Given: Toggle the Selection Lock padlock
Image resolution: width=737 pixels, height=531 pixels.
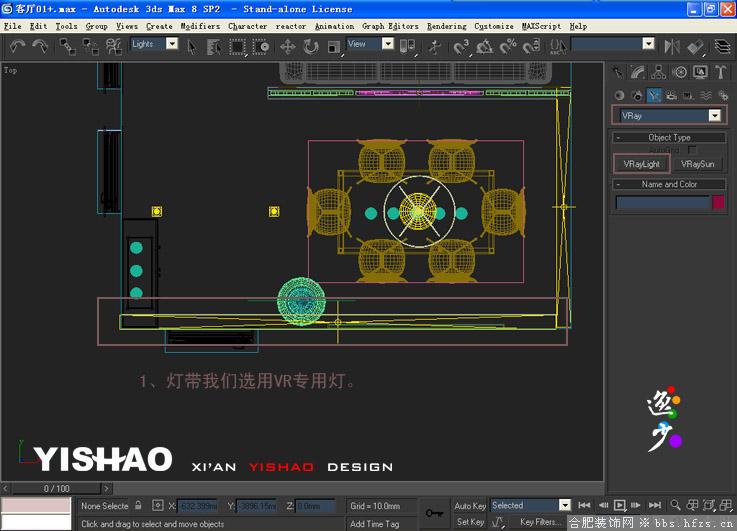Looking at the screenshot, I should [138, 505].
